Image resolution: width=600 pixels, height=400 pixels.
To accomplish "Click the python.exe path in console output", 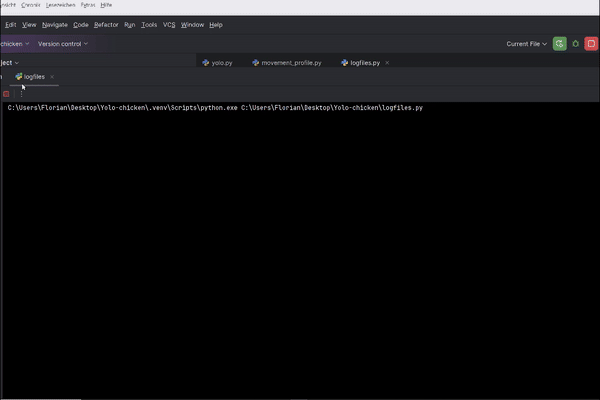I will pyautogui.click(x=122, y=108).
